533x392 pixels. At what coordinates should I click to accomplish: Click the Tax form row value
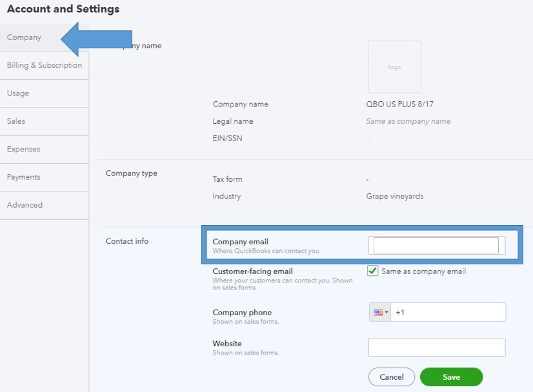click(x=368, y=179)
